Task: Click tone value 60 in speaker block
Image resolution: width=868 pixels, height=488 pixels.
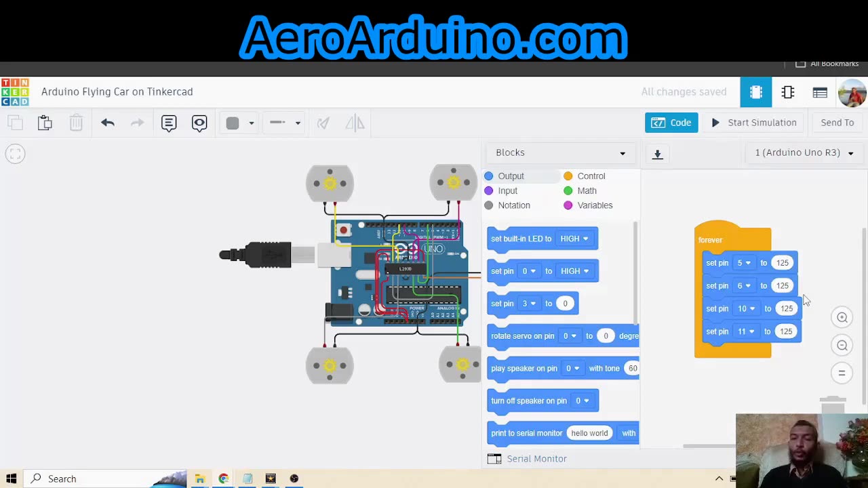Action: 632,369
